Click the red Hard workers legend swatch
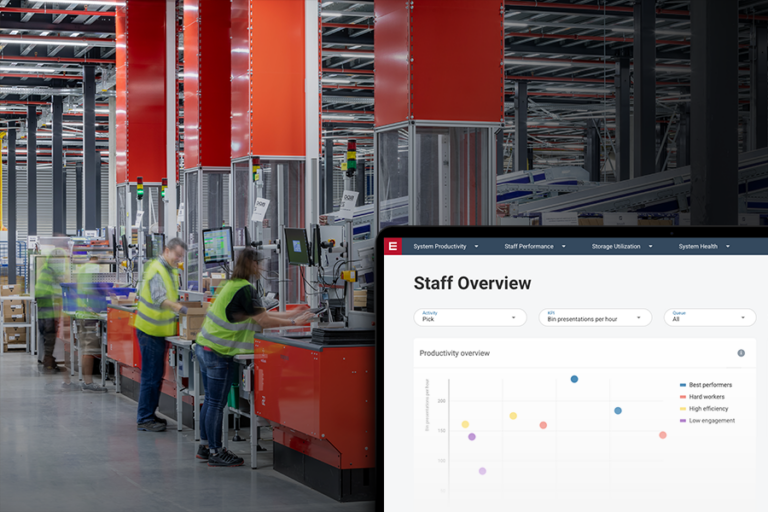This screenshot has width=768, height=512. pos(683,396)
